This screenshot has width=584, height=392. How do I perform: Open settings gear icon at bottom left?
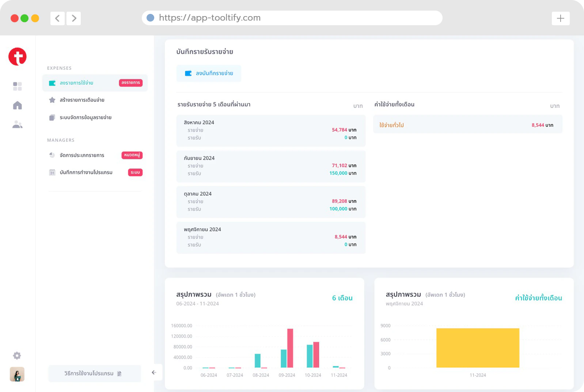(17, 355)
